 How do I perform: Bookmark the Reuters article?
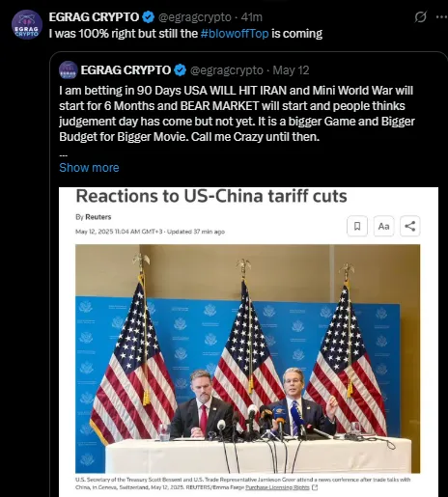click(x=357, y=226)
